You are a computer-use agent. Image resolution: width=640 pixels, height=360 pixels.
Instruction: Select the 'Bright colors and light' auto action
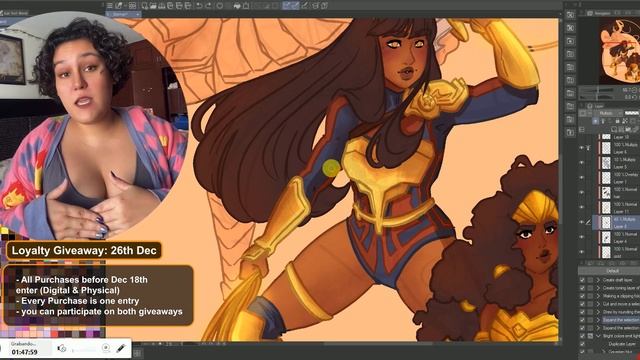coord(621,336)
